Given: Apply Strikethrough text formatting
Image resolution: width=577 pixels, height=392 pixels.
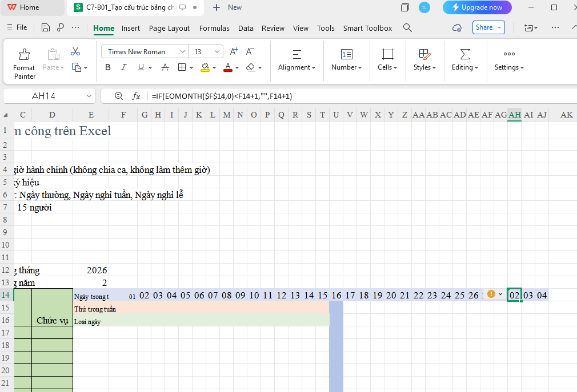Looking at the screenshot, I should tap(165, 67).
